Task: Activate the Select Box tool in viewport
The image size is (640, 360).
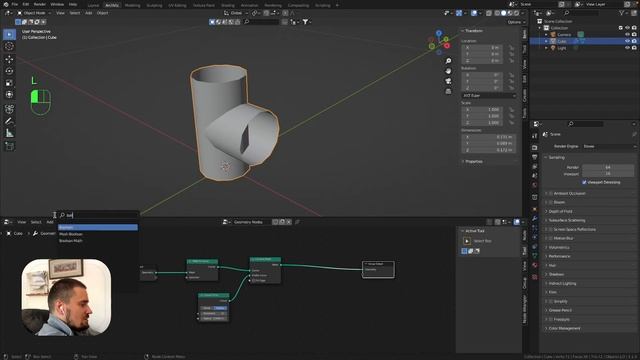Action: (x=9, y=34)
